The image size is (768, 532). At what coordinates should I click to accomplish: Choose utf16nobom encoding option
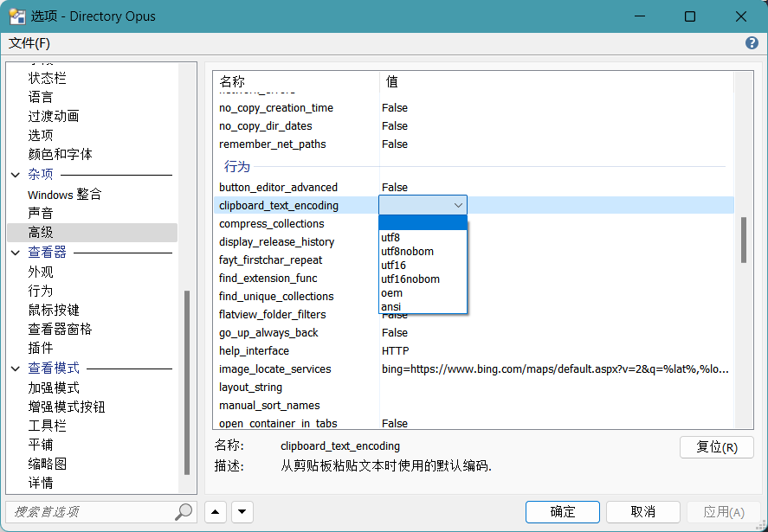point(410,279)
